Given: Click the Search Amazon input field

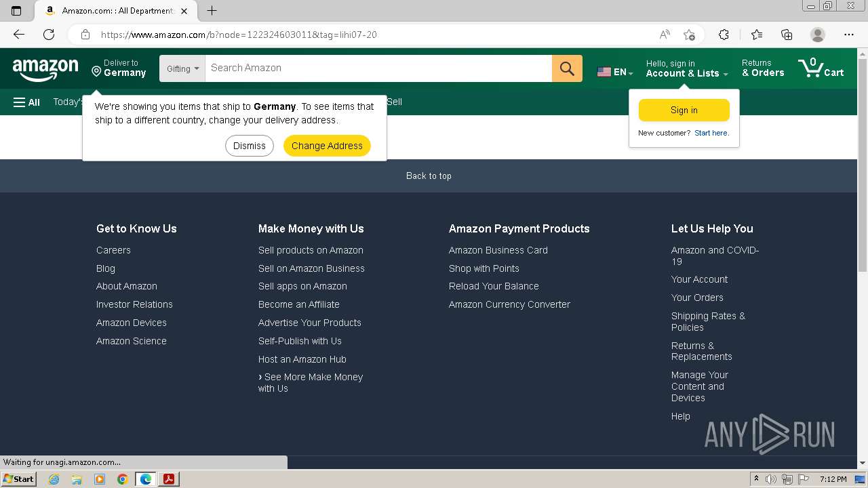Looking at the screenshot, I should point(378,68).
